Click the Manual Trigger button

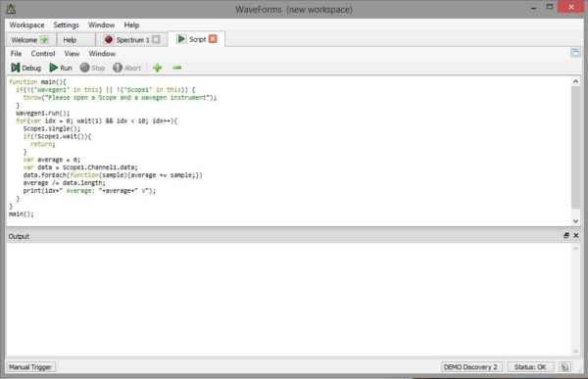pyautogui.click(x=30, y=367)
